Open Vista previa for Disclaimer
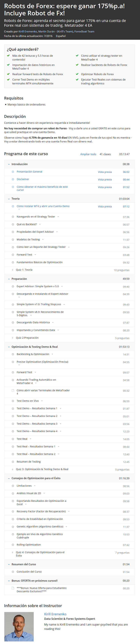Viewport: 140px width, 644px height. pos(105,180)
